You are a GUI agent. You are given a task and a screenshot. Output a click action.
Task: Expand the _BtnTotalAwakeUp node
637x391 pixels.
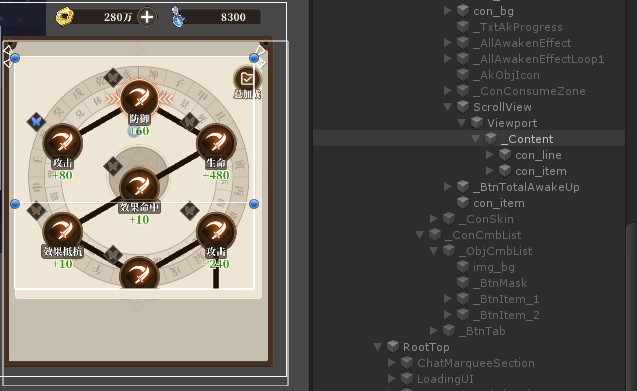pyautogui.click(x=448, y=187)
